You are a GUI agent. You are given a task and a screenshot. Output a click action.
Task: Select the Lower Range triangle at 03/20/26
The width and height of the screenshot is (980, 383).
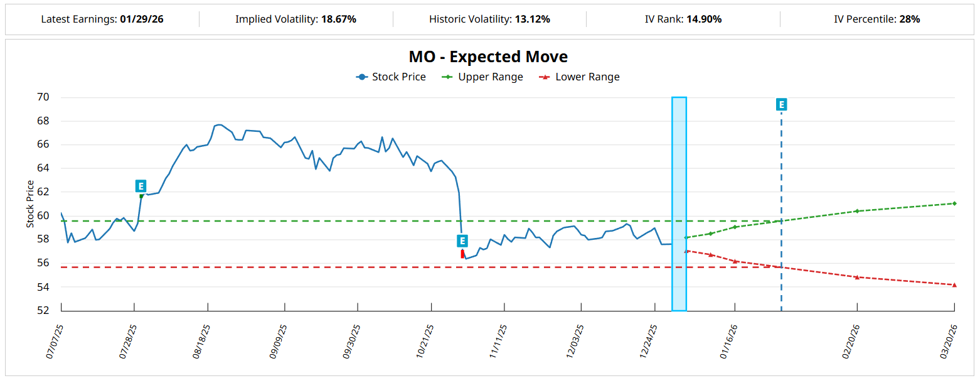pyautogui.click(x=954, y=285)
